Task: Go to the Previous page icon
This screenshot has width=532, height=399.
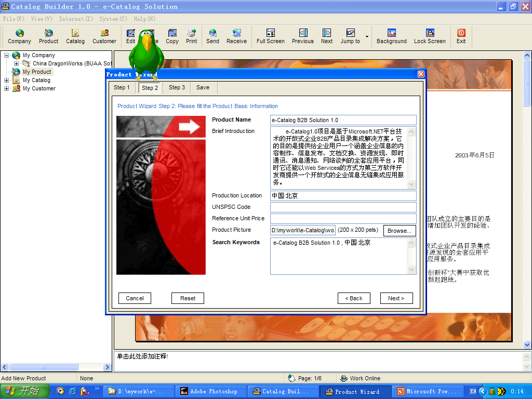Action: pyautogui.click(x=303, y=36)
